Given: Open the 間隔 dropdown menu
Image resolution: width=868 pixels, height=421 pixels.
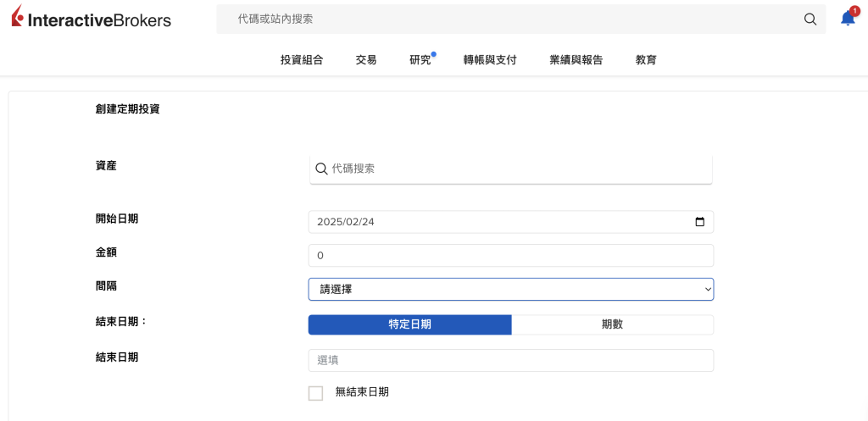Looking at the screenshot, I should click(x=510, y=290).
